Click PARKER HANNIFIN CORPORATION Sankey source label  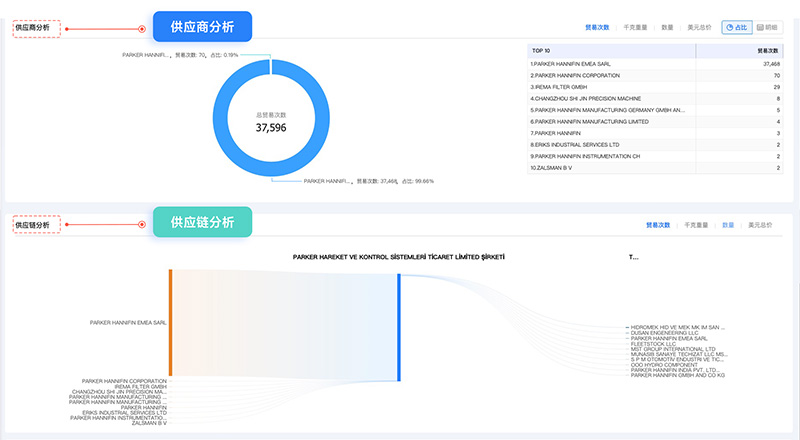(x=124, y=381)
